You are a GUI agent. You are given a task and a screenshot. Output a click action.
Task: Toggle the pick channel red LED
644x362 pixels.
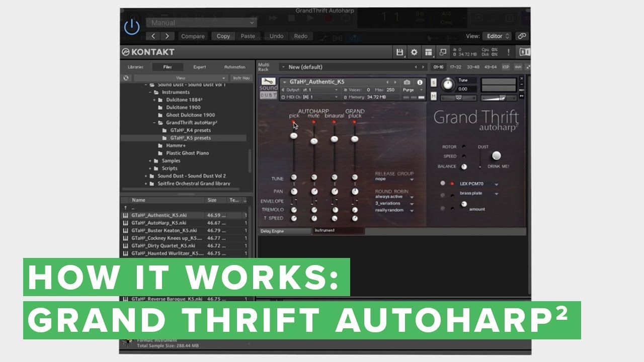pyautogui.click(x=293, y=122)
